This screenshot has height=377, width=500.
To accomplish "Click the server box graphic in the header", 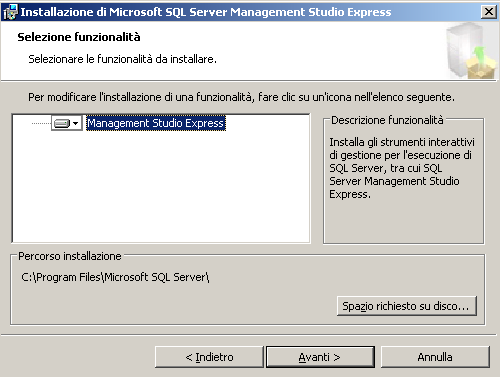I will coord(471,51).
